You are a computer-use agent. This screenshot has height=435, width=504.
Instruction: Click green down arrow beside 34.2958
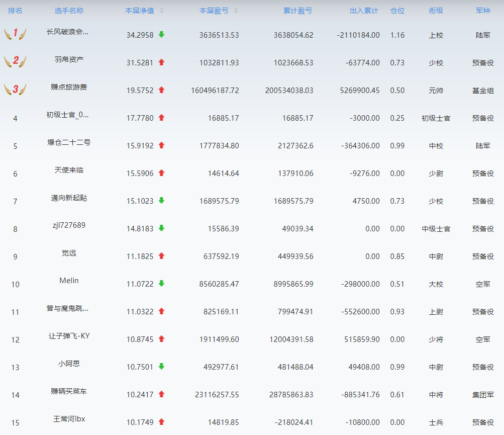pyautogui.click(x=161, y=34)
